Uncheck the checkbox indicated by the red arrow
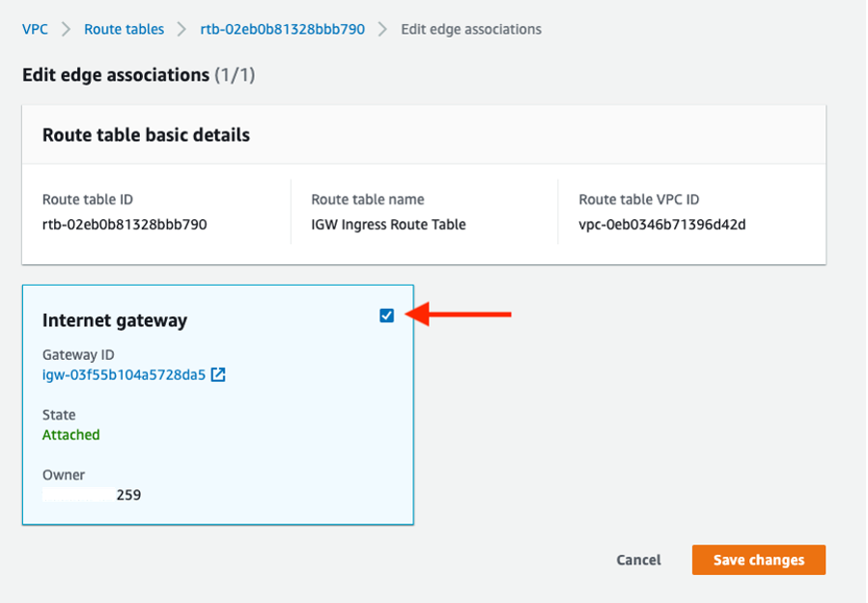The image size is (868, 603). (x=386, y=315)
